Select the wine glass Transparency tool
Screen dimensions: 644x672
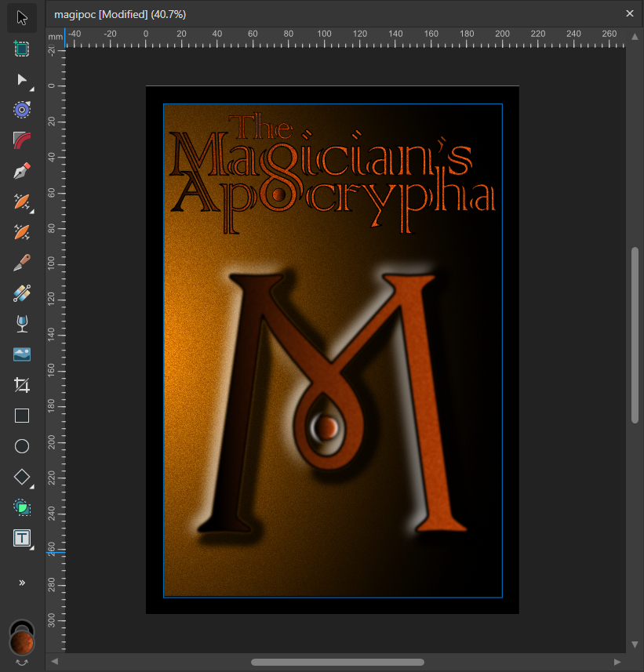coord(22,324)
